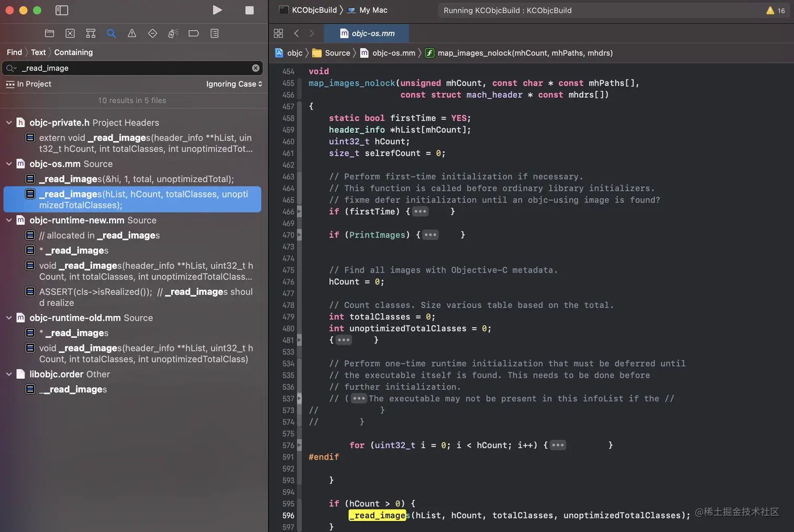Open ASSERT(cls->isRealized()) search result
The width and height of the screenshot is (794, 532).
pos(139,297)
